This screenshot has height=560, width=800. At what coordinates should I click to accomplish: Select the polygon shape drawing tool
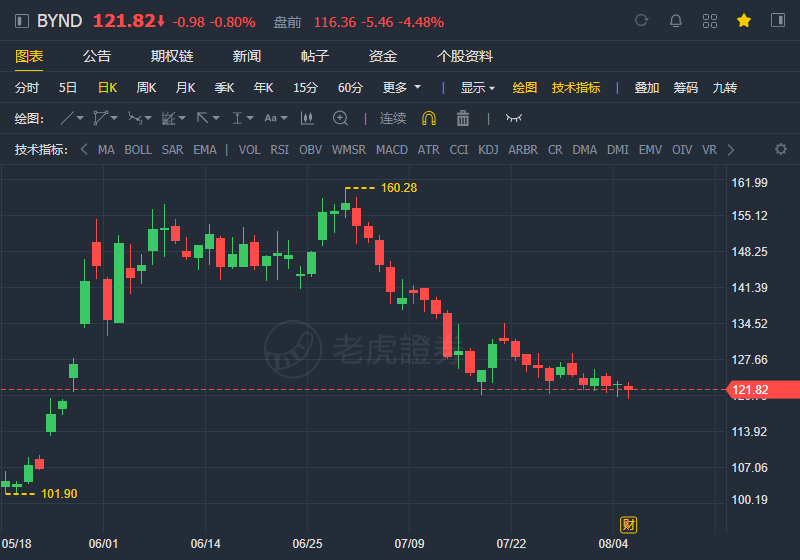(100, 118)
